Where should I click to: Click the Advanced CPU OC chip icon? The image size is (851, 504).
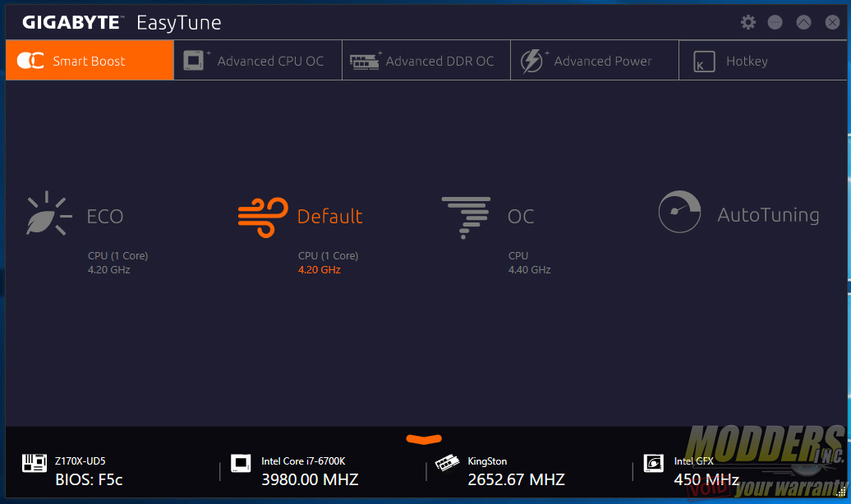pos(193,60)
